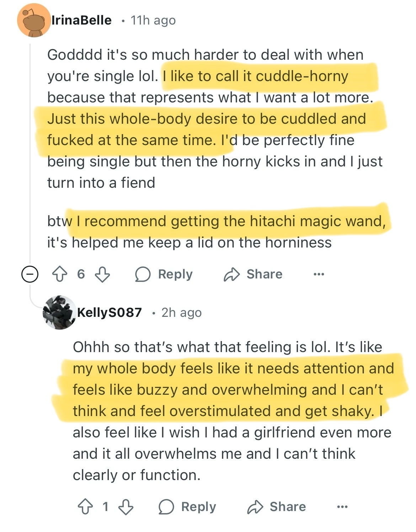This screenshot has height=532, width=416.
Task: Open KellyS087's user profile
Action: pyautogui.click(x=109, y=313)
